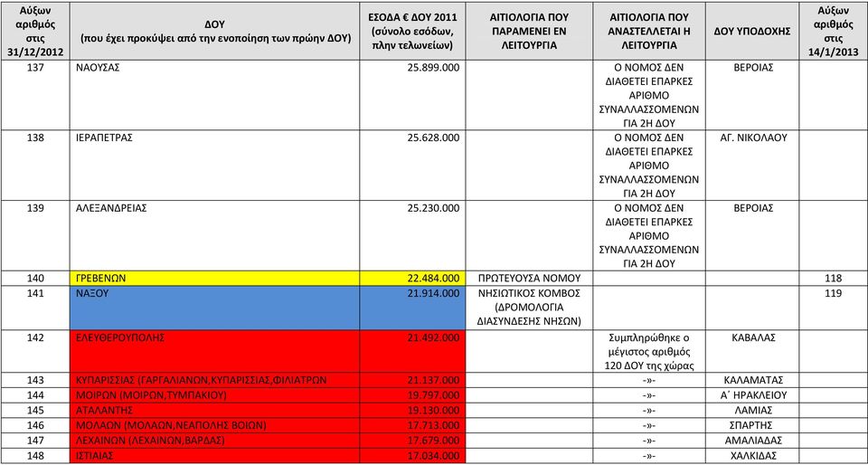Image resolution: width=868 pixels, height=465 pixels.
Task: Click the suspension reason in the ΙΕΡΑΠΕΤΡΑΣ row
Action: coord(649,165)
